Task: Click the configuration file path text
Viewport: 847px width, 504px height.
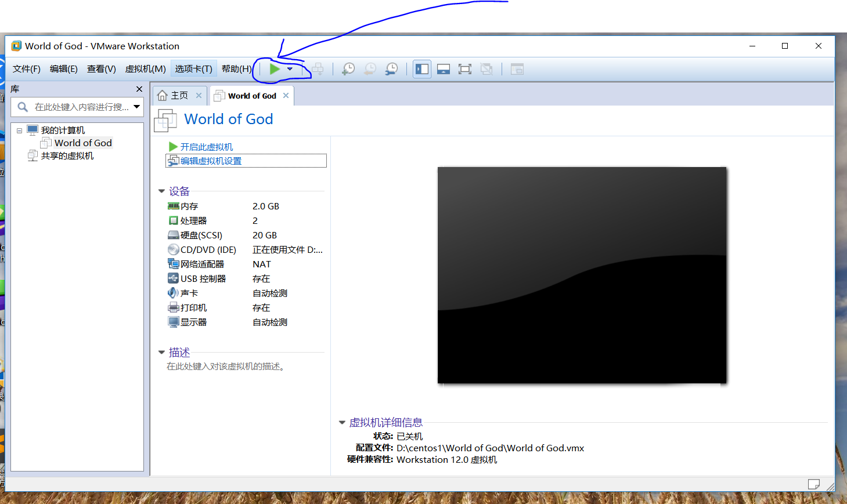Action: (x=491, y=448)
